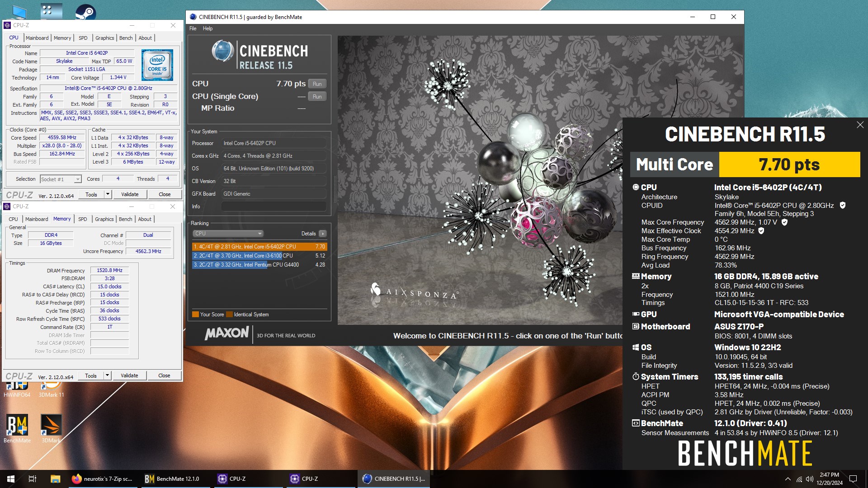Open Cinebench ranking Details arrow
This screenshot has width=868, height=488.
[x=323, y=234]
